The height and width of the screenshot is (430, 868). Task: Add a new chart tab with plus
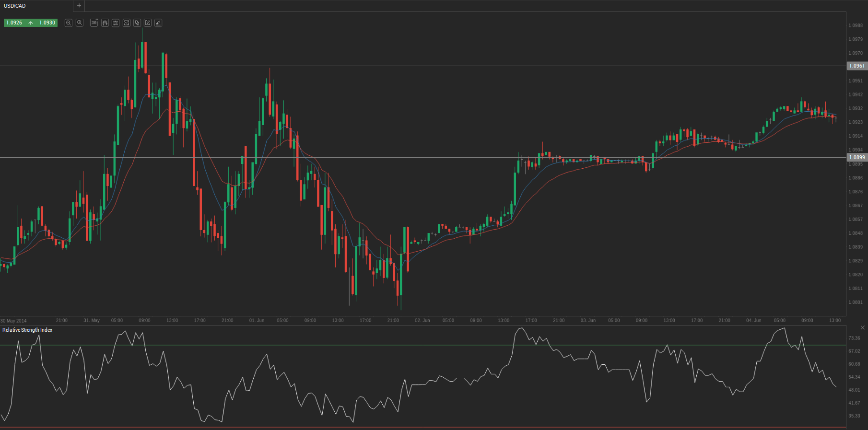79,6
